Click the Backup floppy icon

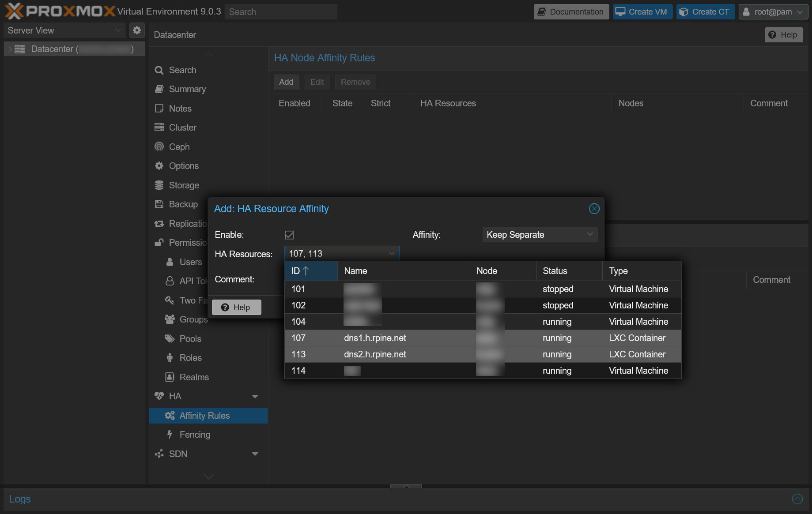159,204
